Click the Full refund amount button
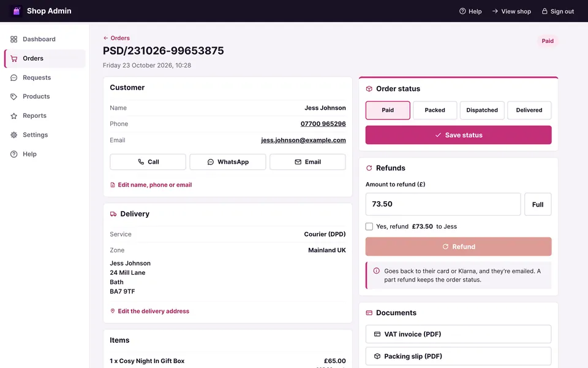Screen dimensions: 588x368 [538, 205]
